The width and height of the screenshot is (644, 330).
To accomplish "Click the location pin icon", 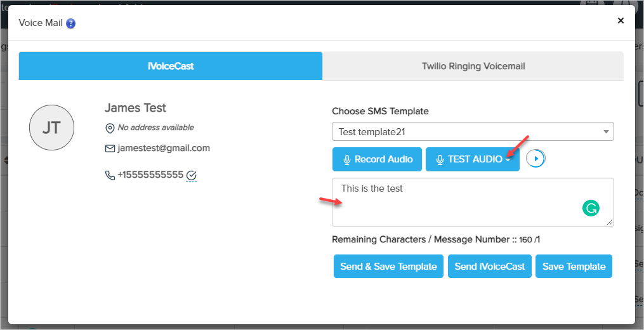I will coord(110,128).
